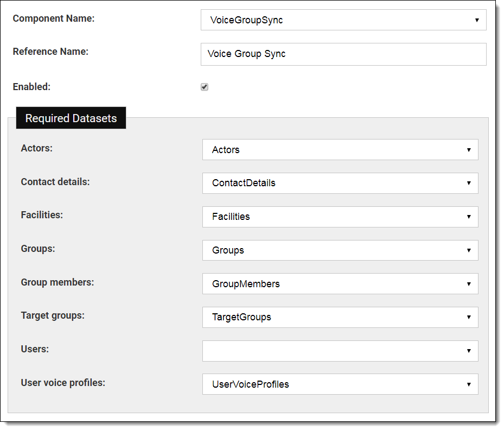Expand the Actors dataset dropdown
This screenshot has width=504, height=430.
point(340,150)
